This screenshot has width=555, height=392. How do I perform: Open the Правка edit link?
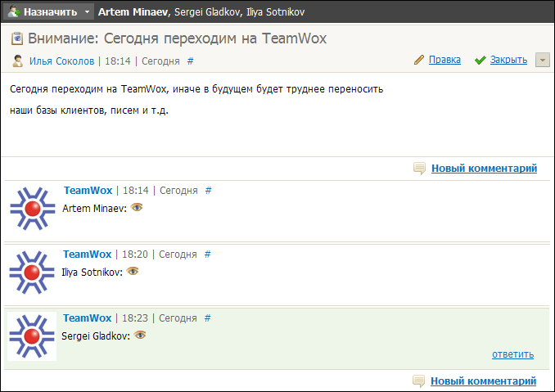(444, 60)
